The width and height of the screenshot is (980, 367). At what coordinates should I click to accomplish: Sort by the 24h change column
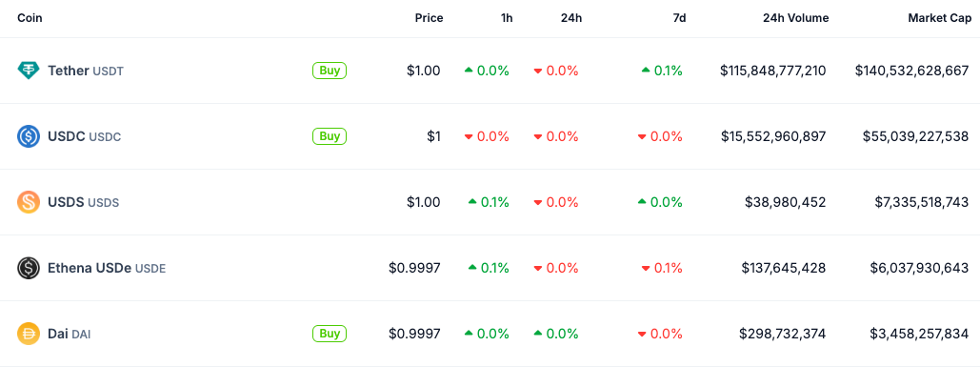[571, 18]
